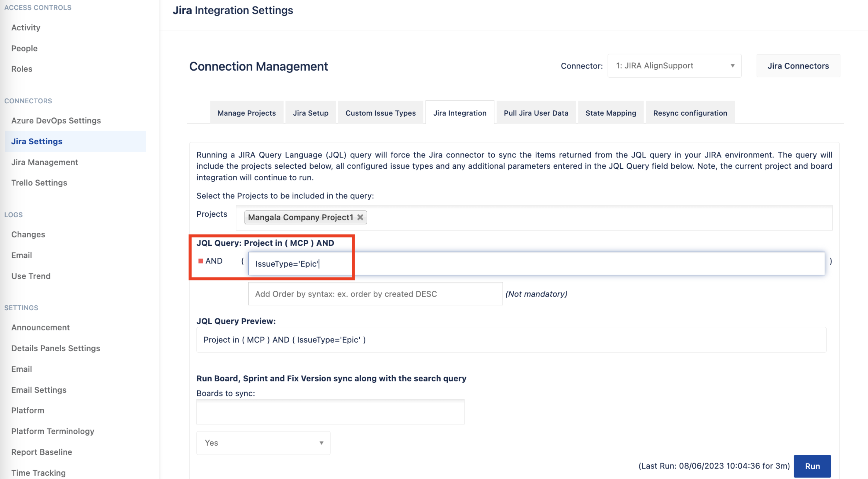
Task: Go to Pull Jira User Data tab
Action: [536, 113]
